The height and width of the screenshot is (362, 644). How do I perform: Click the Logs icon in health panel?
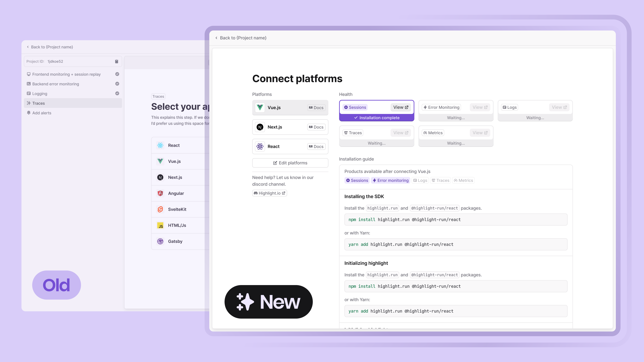(x=504, y=107)
